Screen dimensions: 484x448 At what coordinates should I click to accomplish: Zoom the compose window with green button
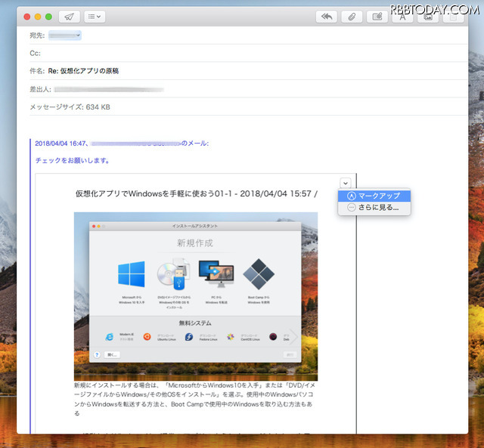(48, 17)
